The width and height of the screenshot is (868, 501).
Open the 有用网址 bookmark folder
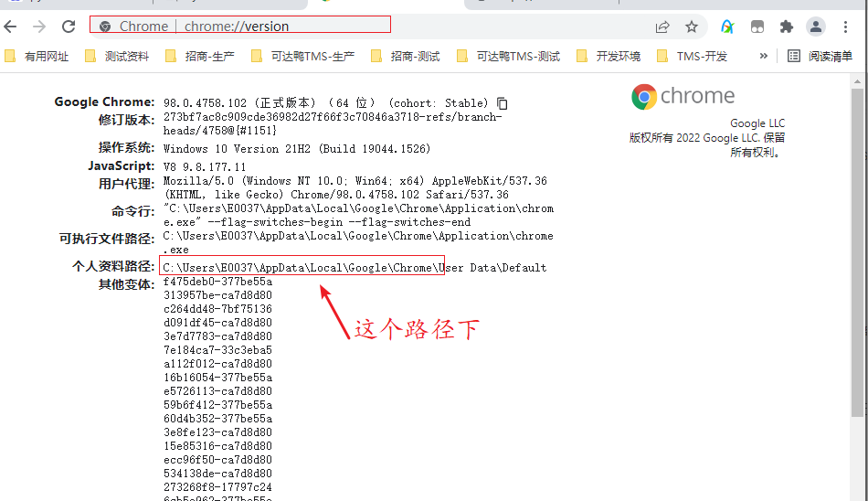coord(37,56)
